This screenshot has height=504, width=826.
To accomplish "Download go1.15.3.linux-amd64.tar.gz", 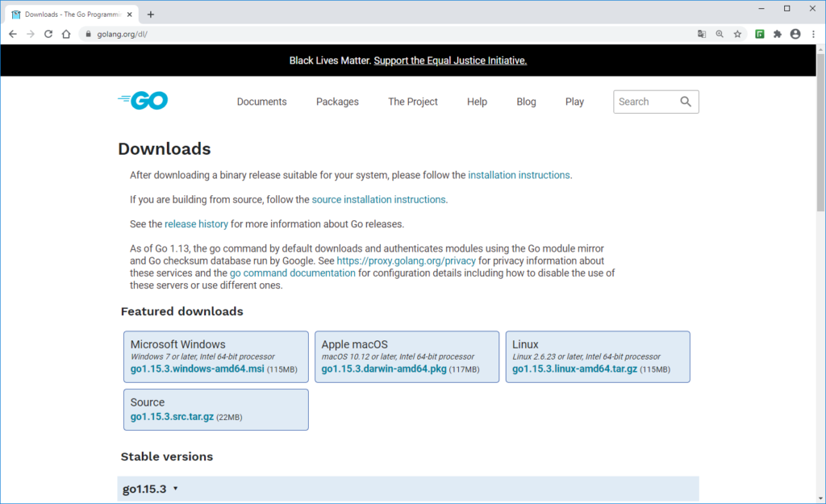I will tap(574, 369).
